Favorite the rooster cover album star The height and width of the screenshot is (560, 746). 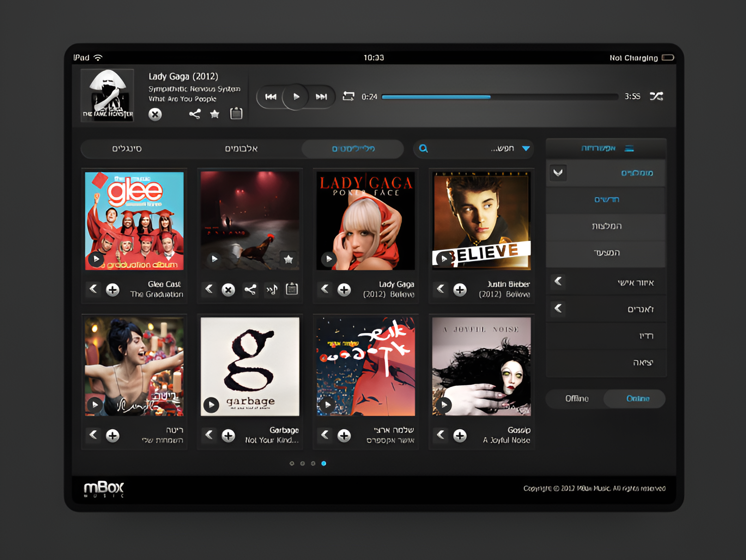[x=288, y=259]
